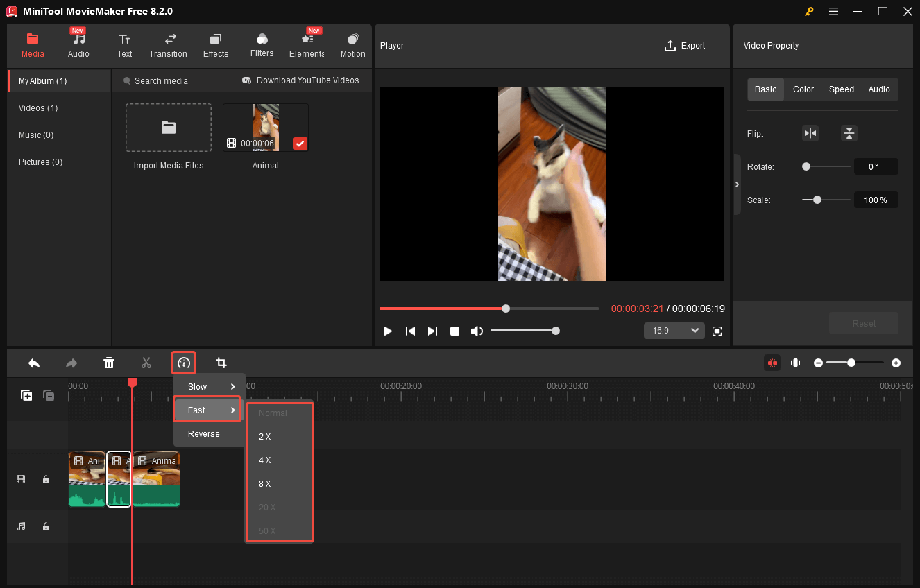Select 4 X playback speed
The image size is (920, 588).
tap(264, 460)
